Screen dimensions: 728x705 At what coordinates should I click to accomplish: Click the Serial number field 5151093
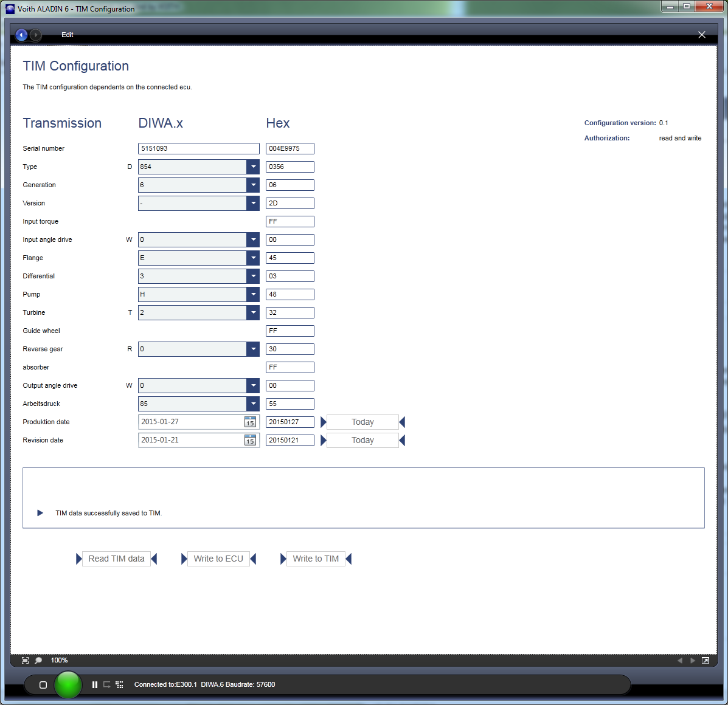(x=199, y=148)
